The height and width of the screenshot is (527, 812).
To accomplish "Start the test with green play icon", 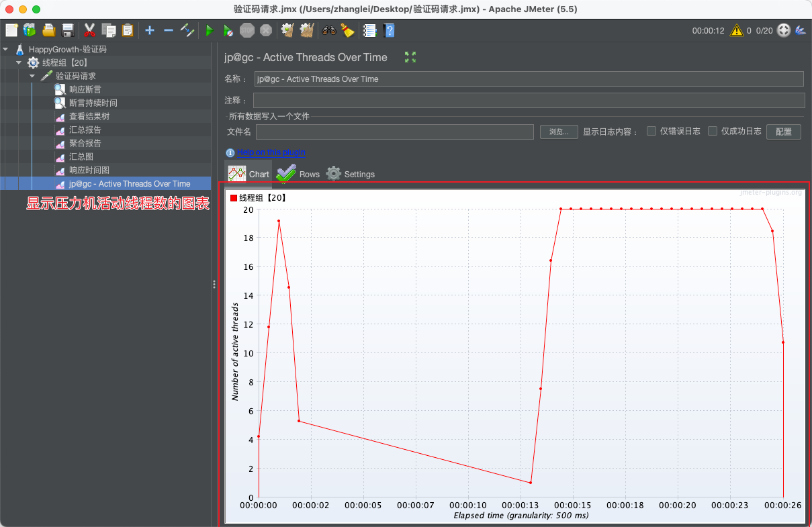I will point(210,30).
